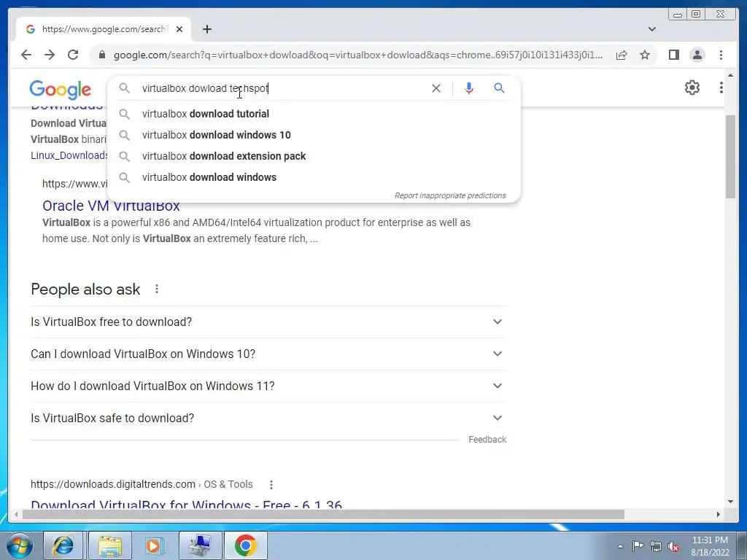The height and width of the screenshot is (560, 747).
Task: Toggle Chrome side panel
Action: pos(673,55)
